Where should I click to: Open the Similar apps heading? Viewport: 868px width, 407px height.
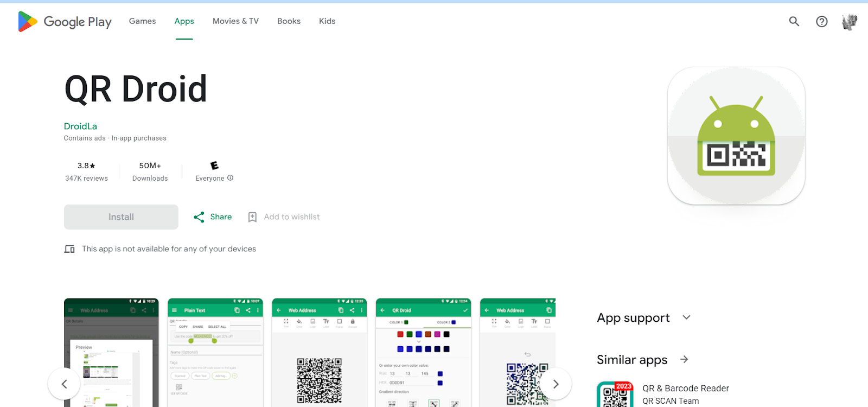(632, 360)
